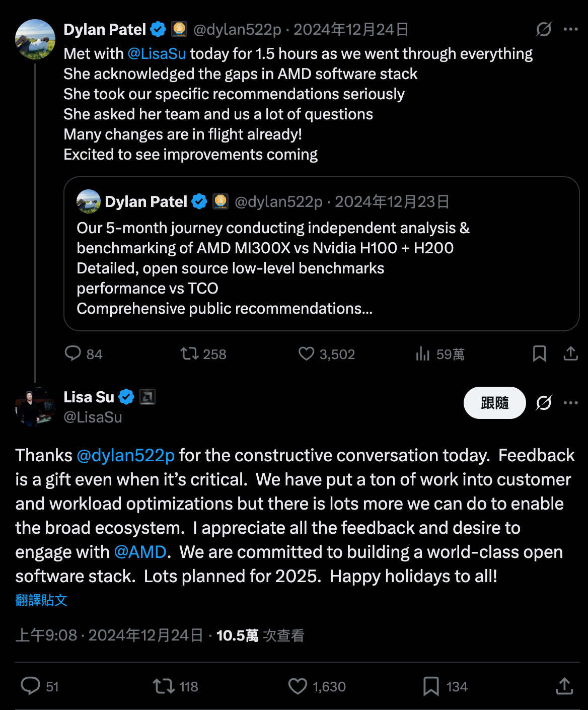
Task: Retweet Dylan Patel's post with 258 reposts
Action: 190,353
